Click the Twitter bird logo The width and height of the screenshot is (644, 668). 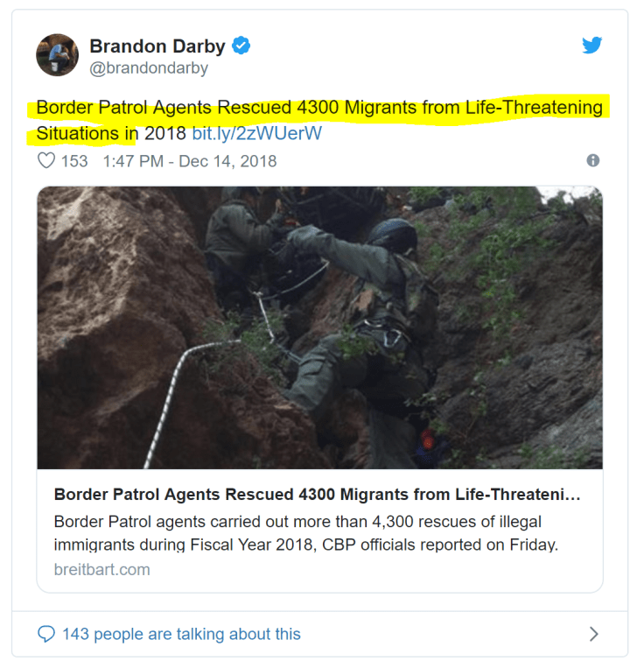592,45
